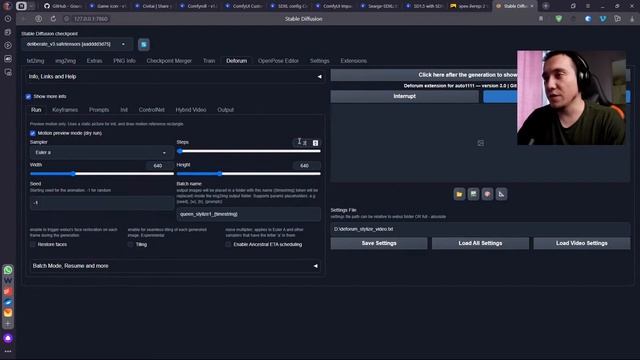
Task: Click the Height slider handle
Action: [220, 174]
